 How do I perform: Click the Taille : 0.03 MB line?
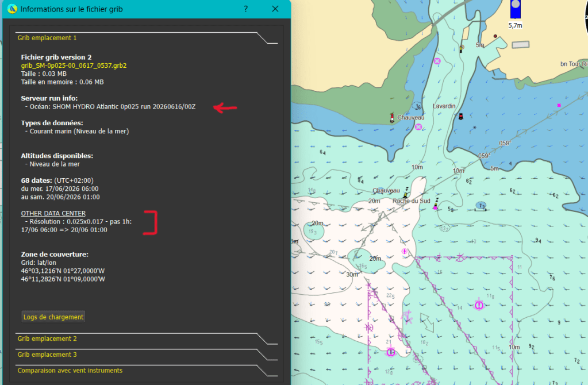click(44, 74)
